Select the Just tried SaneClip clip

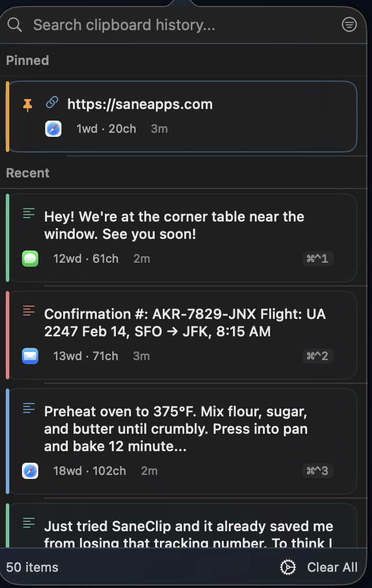(x=182, y=525)
